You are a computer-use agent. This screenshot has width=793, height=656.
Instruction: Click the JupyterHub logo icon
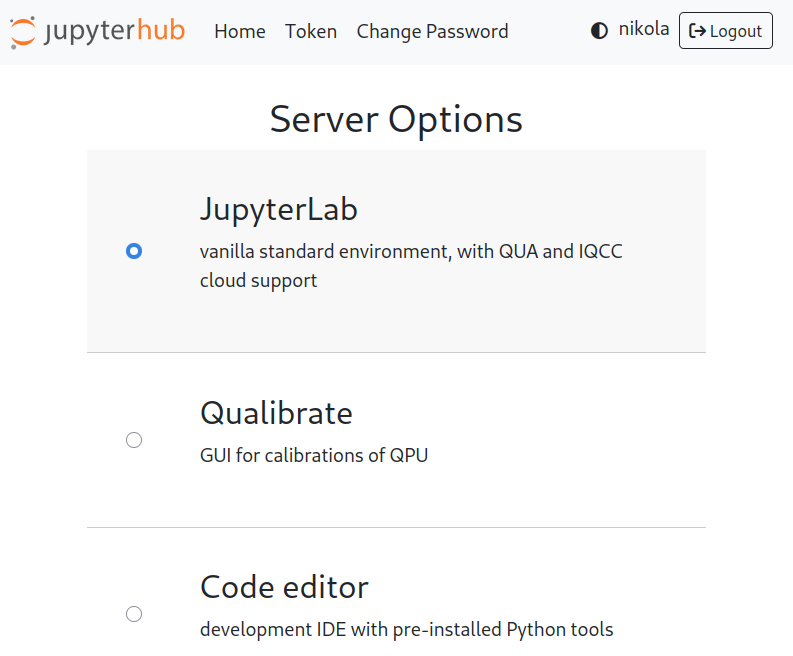coord(24,32)
